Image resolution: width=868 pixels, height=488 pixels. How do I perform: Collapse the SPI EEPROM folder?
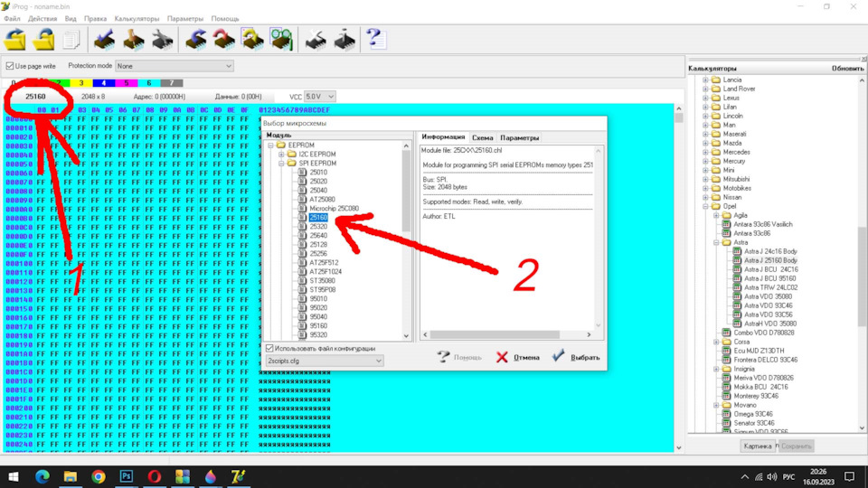coord(281,164)
